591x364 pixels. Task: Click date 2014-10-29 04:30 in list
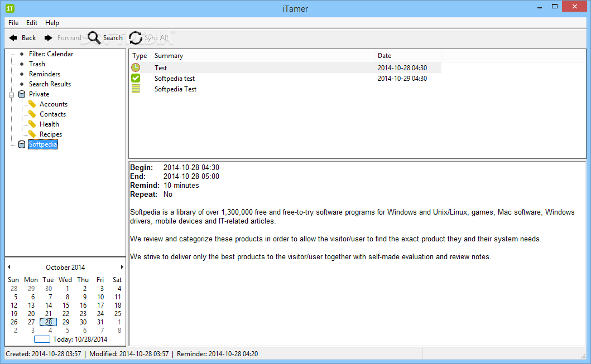point(402,78)
